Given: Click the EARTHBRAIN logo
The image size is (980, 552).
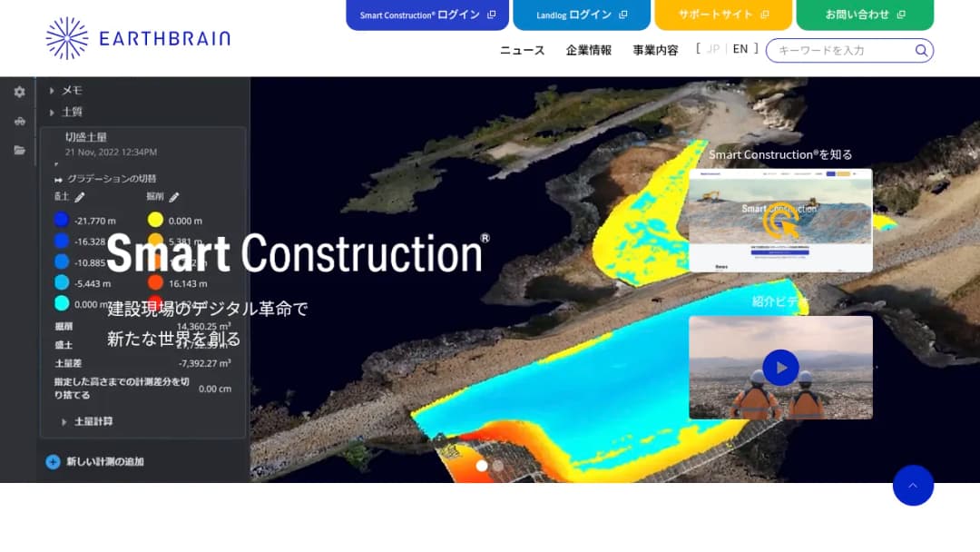Looking at the screenshot, I should coord(138,38).
